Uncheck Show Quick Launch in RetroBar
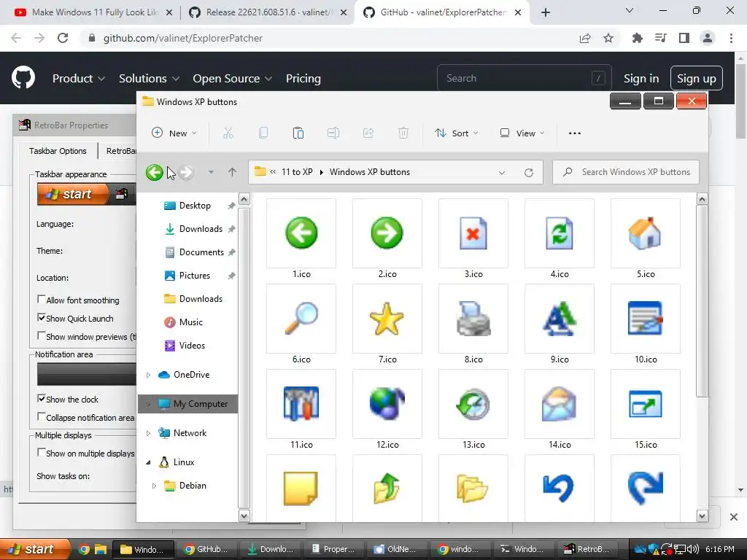The height and width of the screenshot is (560, 747). pyautogui.click(x=42, y=317)
